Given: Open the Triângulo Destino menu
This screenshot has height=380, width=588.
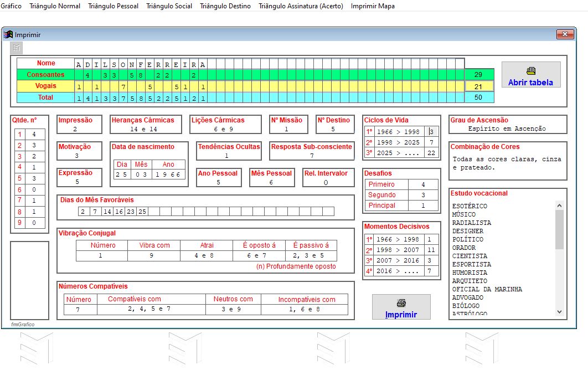Looking at the screenshot, I should (x=225, y=6).
